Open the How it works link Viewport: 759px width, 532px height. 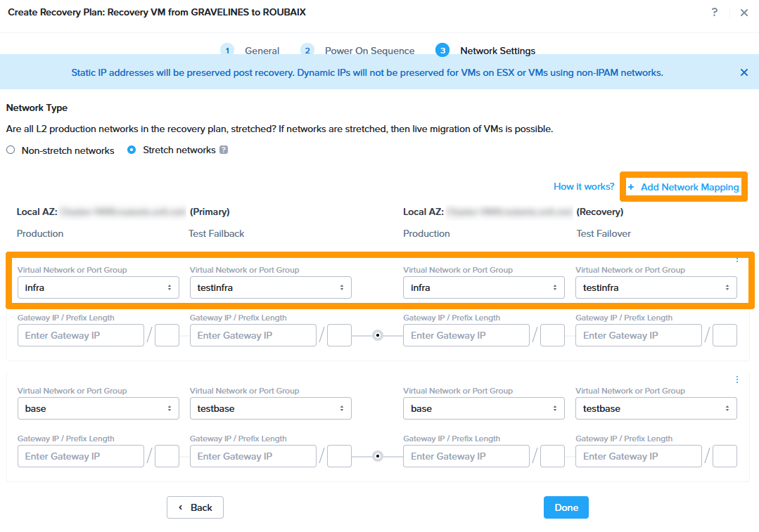coord(584,187)
